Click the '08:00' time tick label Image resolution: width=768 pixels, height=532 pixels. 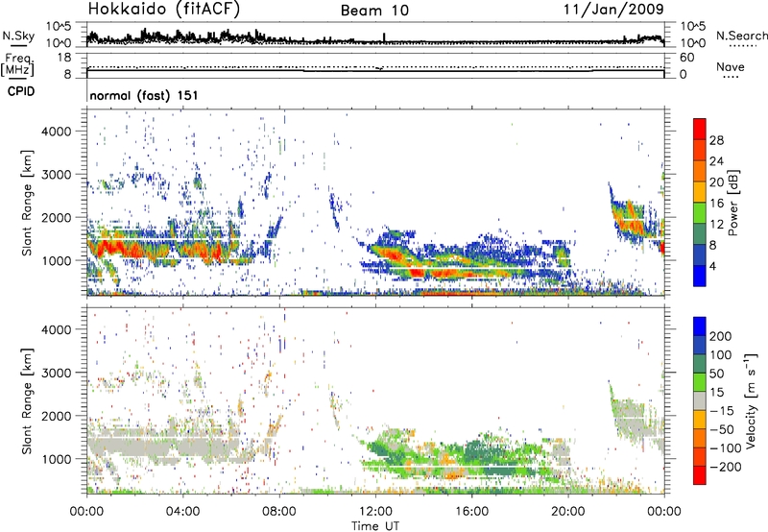[x=279, y=512]
